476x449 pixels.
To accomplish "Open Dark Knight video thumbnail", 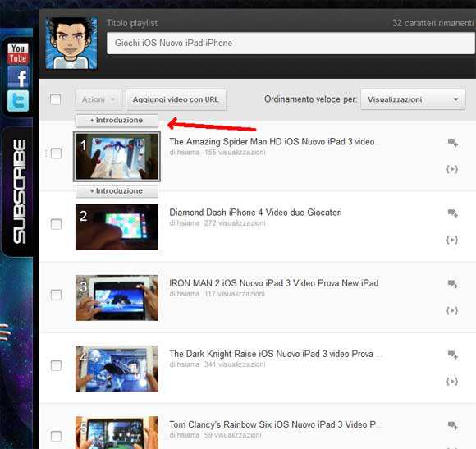I will (x=117, y=369).
